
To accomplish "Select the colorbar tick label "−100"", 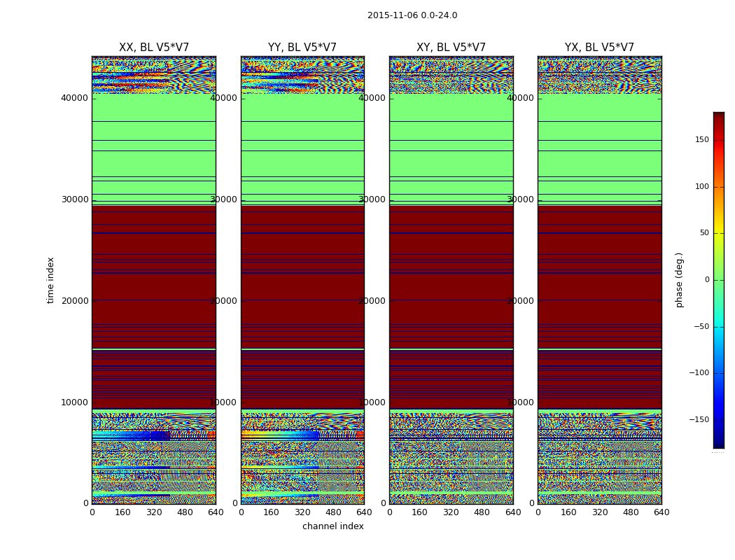I will coord(699,373).
